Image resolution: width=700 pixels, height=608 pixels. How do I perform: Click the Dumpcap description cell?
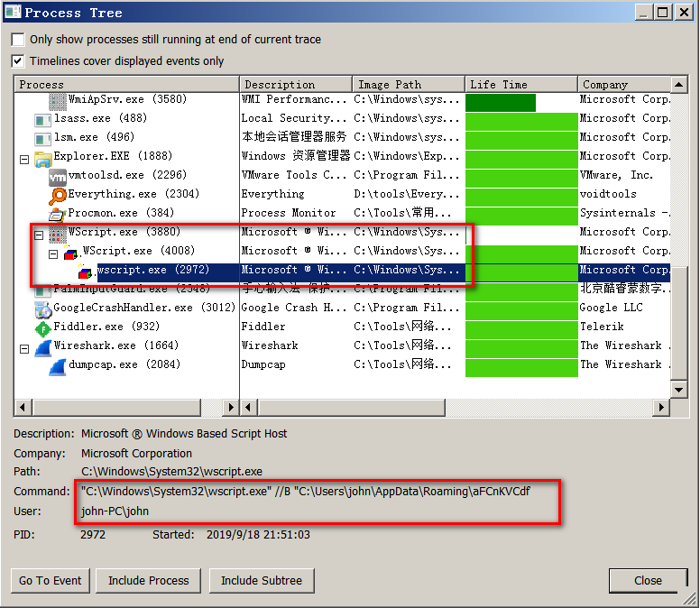[263, 364]
